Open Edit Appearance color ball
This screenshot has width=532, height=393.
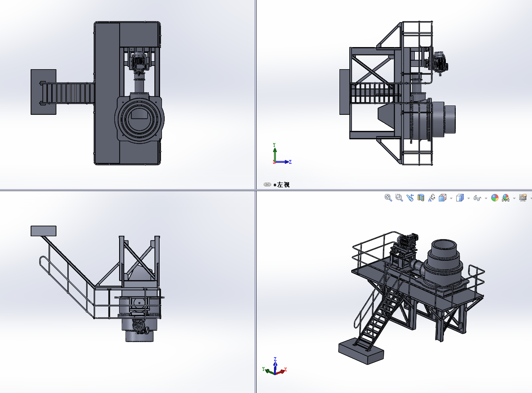[x=495, y=198]
